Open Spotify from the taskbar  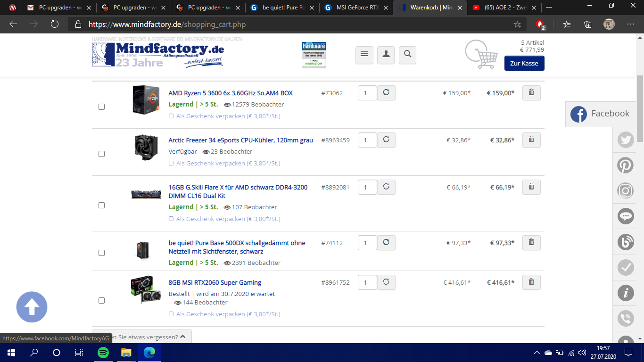point(103,353)
